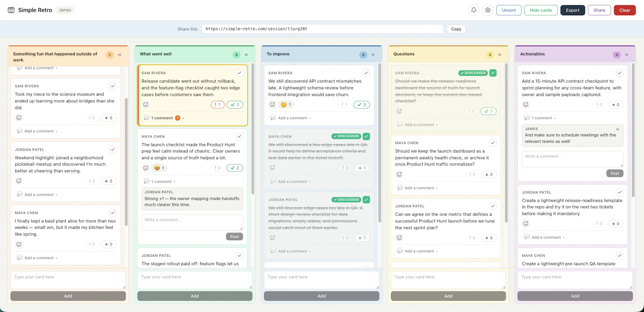This screenshot has height=312, width=644.
Task: Check the Release candidate card checkbox
Action: pos(239,73)
